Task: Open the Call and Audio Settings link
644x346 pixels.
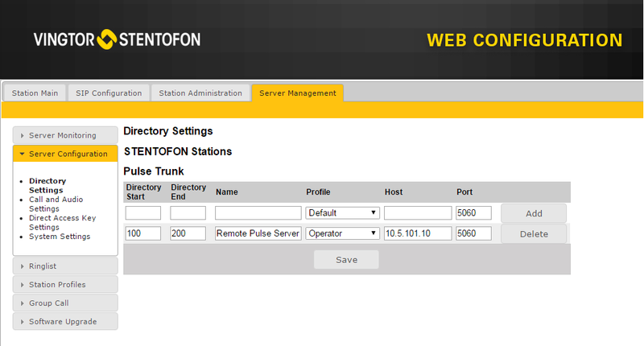Action: point(56,204)
